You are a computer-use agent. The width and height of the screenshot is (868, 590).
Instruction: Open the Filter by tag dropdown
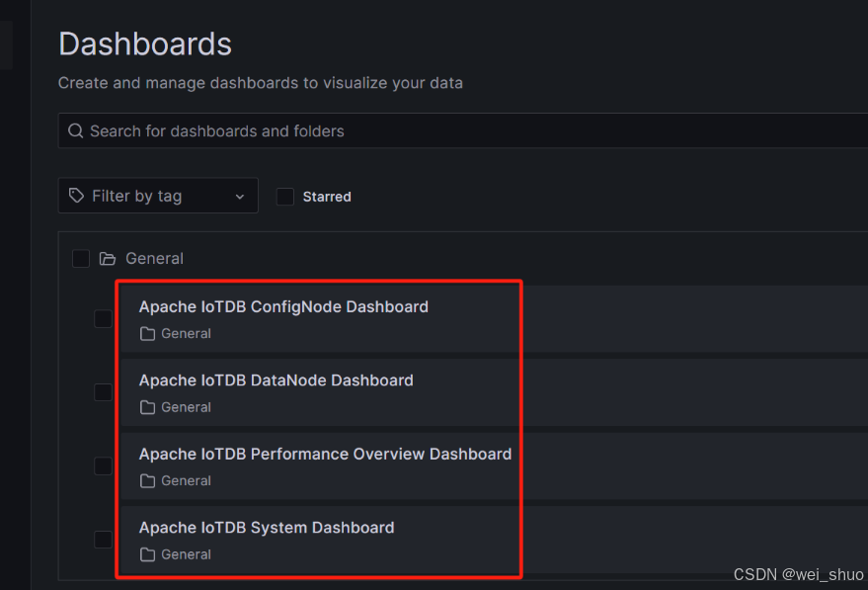[158, 196]
